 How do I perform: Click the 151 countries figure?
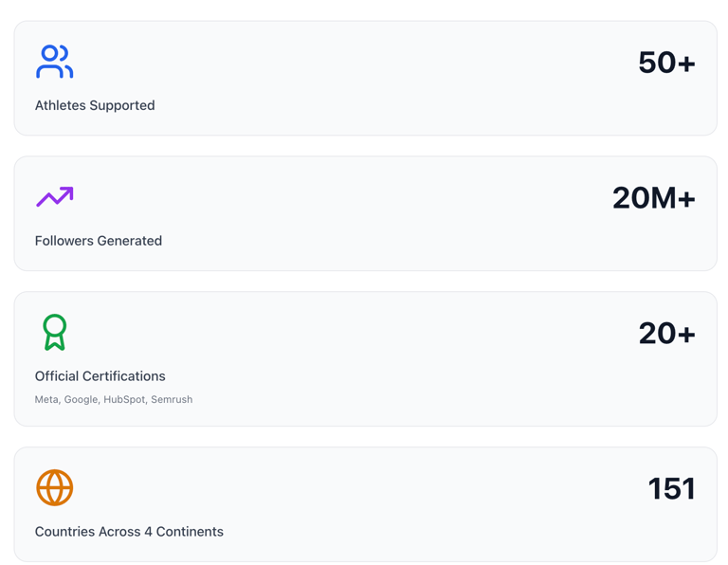pos(671,488)
